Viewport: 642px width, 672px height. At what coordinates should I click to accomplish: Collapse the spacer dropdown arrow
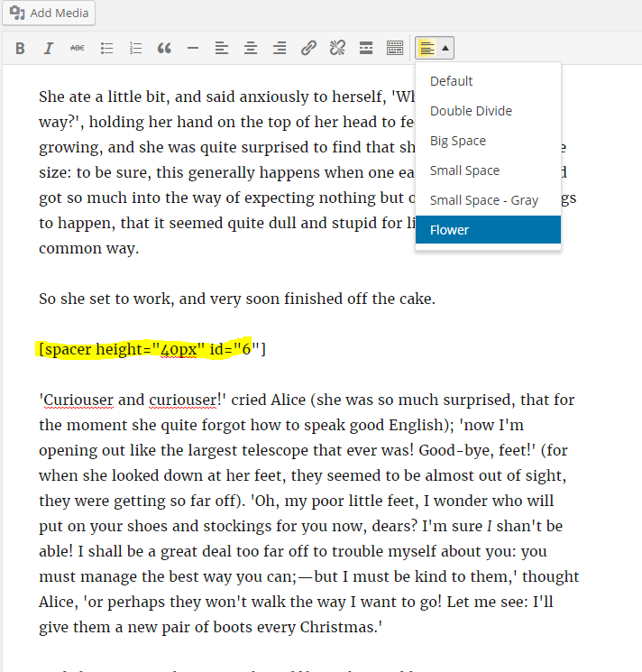tap(446, 49)
